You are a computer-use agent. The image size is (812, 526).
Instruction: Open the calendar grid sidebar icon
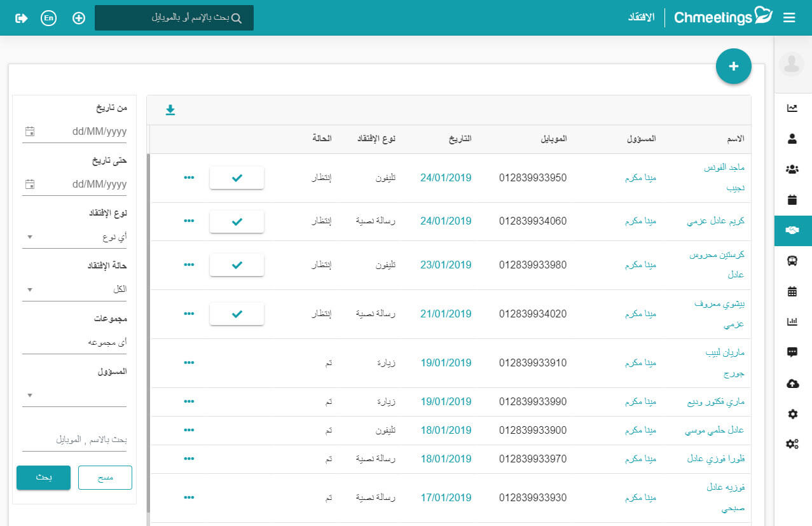tap(792, 291)
